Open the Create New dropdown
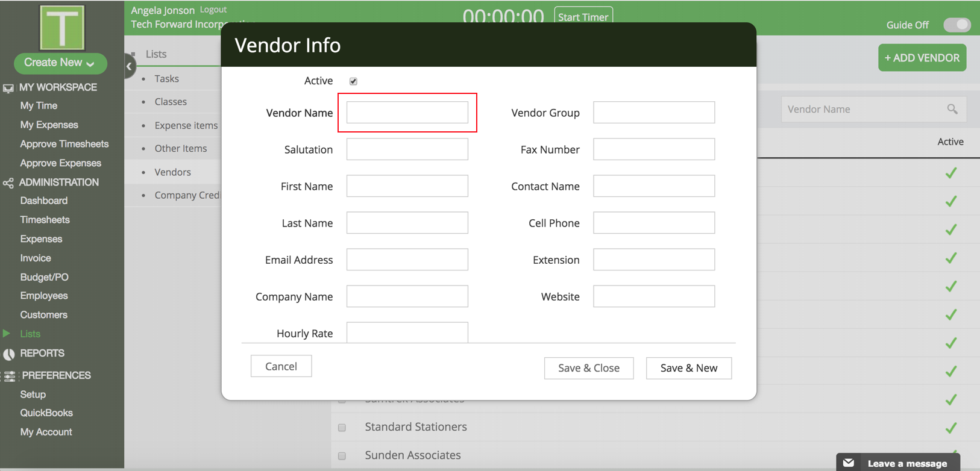 (x=60, y=63)
